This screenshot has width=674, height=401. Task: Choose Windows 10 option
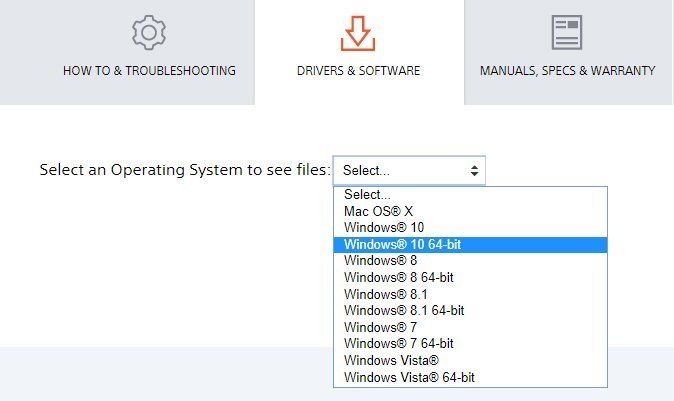(470, 227)
